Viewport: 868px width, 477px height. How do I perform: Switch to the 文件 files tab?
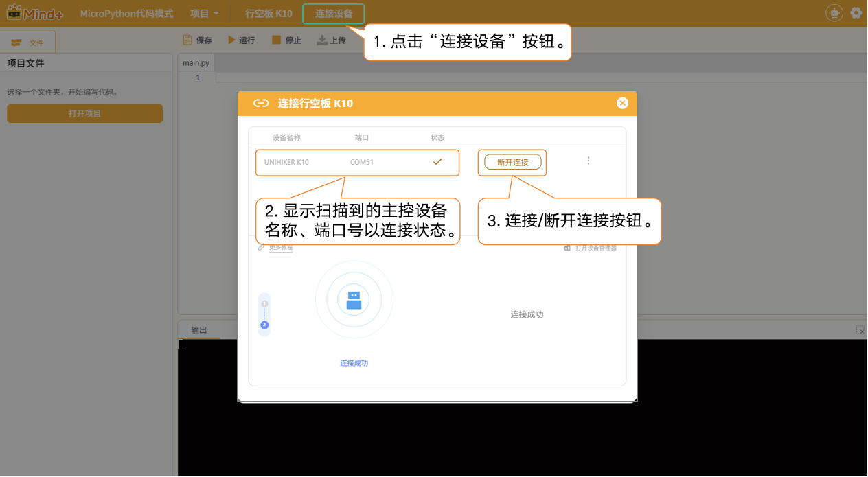pyautogui.click(x=27, y=42)
